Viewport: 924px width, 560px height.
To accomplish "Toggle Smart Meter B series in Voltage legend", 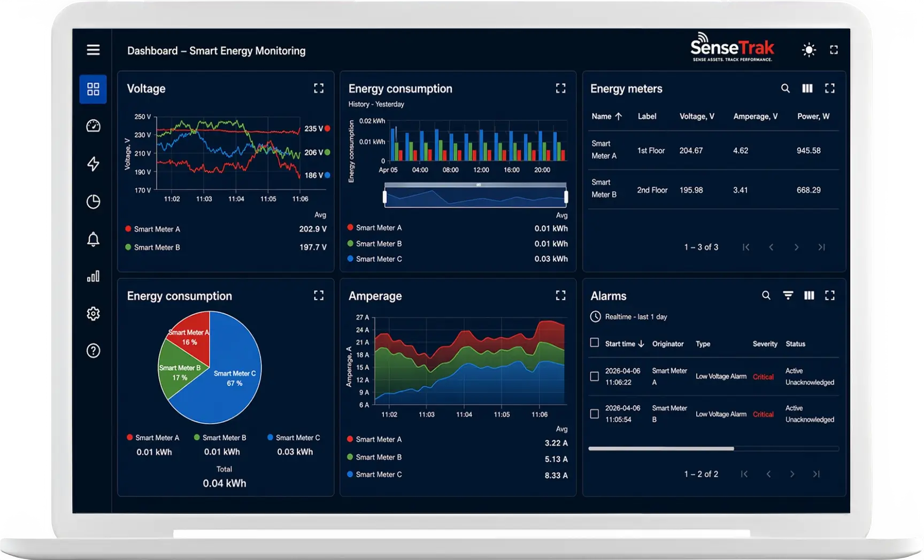I will 153,247.
